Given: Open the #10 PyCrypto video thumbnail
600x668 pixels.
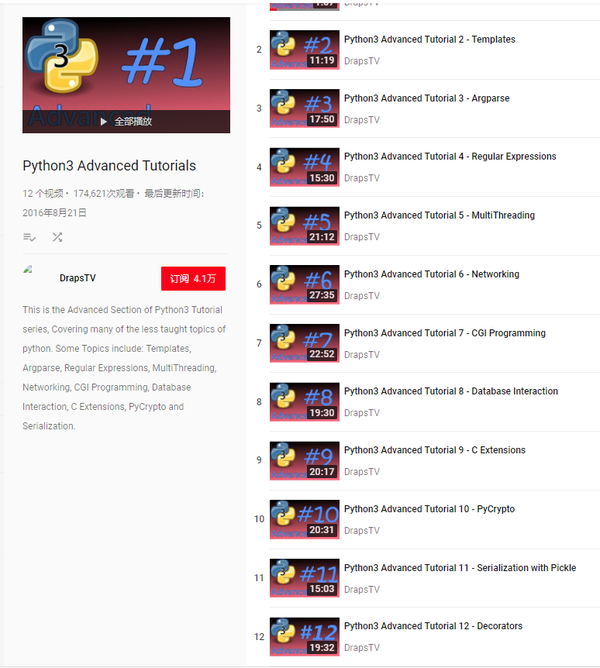Looking at the screenshot, I should (x=305, y=519).
